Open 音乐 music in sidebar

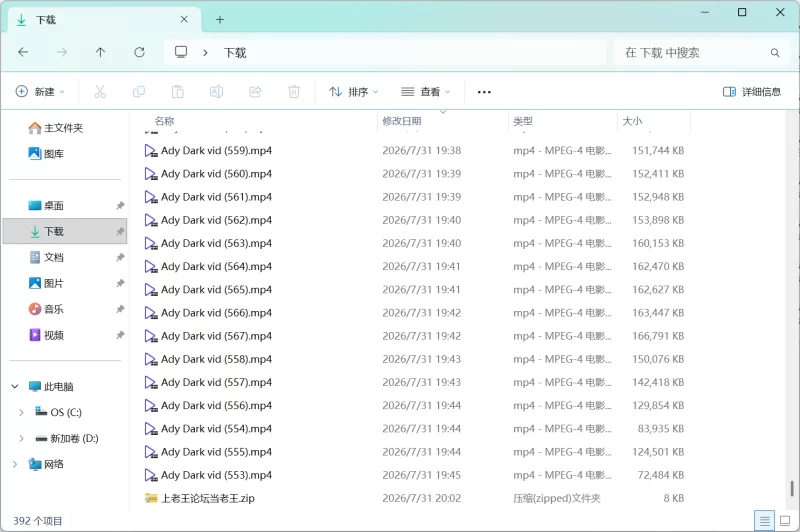click(x=46, y=309)
